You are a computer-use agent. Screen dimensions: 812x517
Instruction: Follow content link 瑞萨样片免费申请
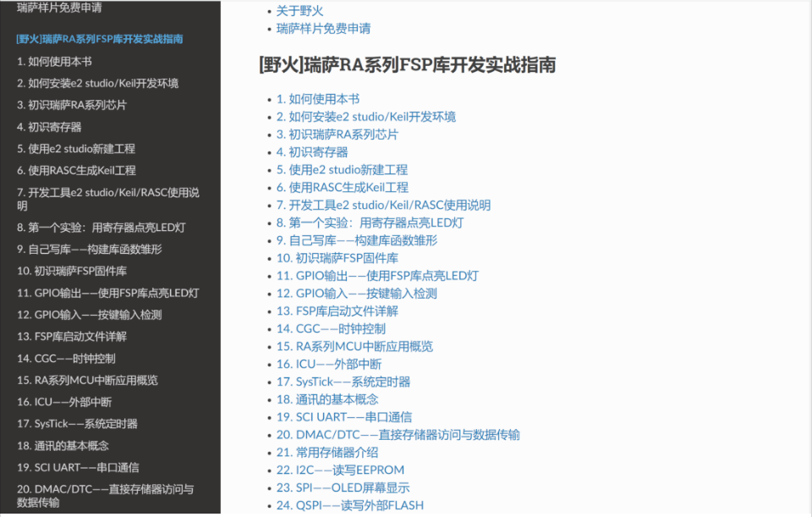[x=323, y=29]
